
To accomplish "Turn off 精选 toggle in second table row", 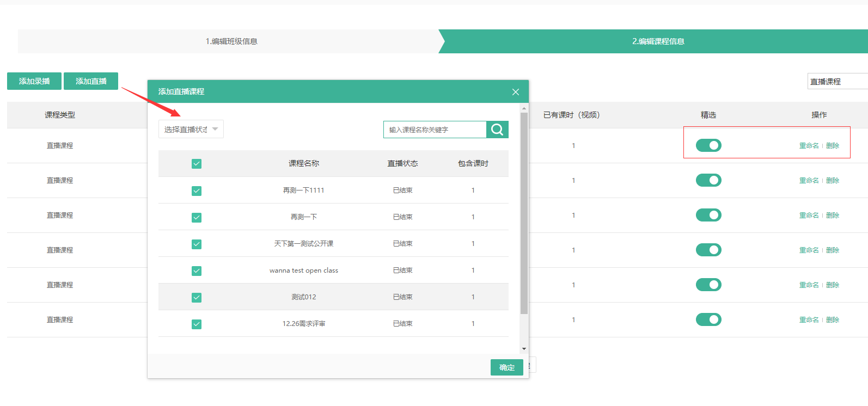I will tap(708, 180).
